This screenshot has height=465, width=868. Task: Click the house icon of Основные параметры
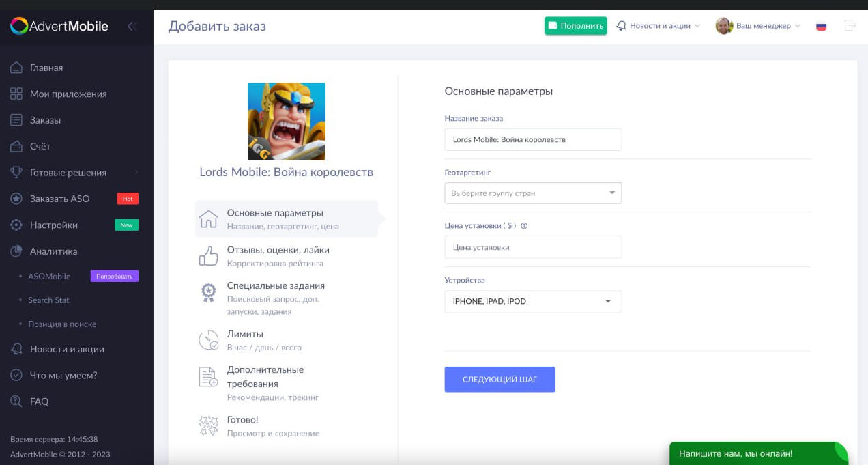(x=208, y=219)
